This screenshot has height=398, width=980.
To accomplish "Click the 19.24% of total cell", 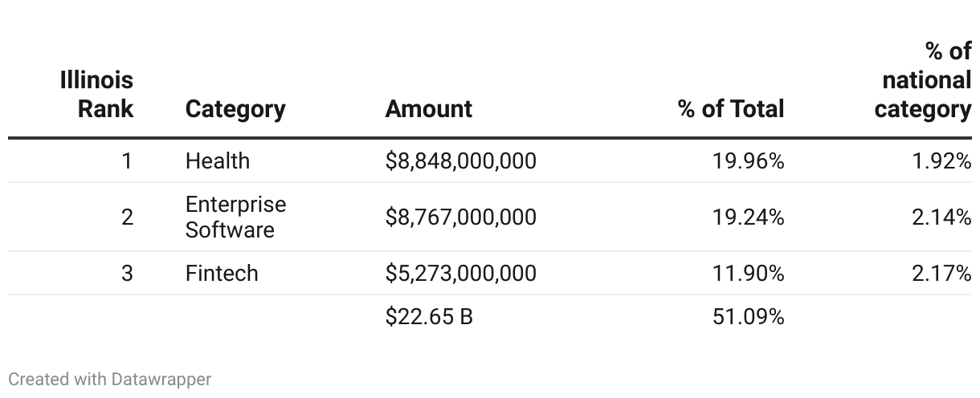I will point(748,217).
